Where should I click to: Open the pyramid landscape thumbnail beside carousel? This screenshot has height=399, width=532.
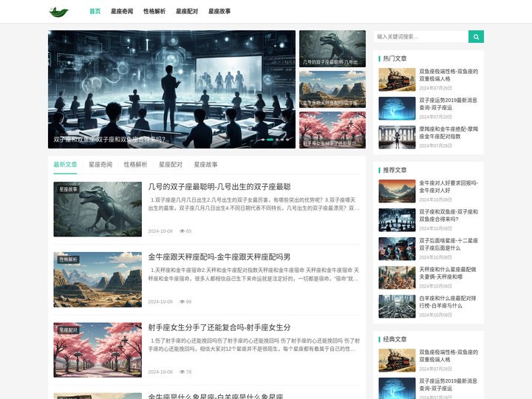(x=332, y=89)
